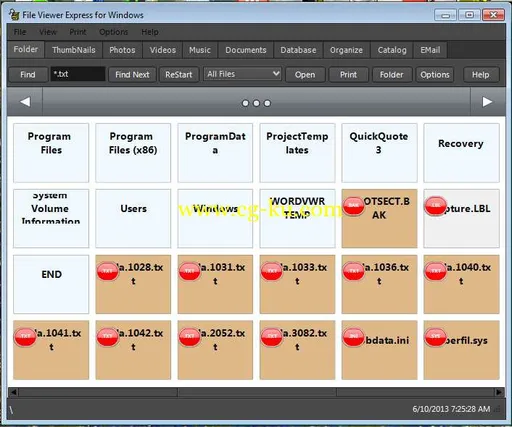This screenshot has width=512, height=427.
Task: Click the red BAK icon on OTSECT.BAK tile
Action: 354,205
